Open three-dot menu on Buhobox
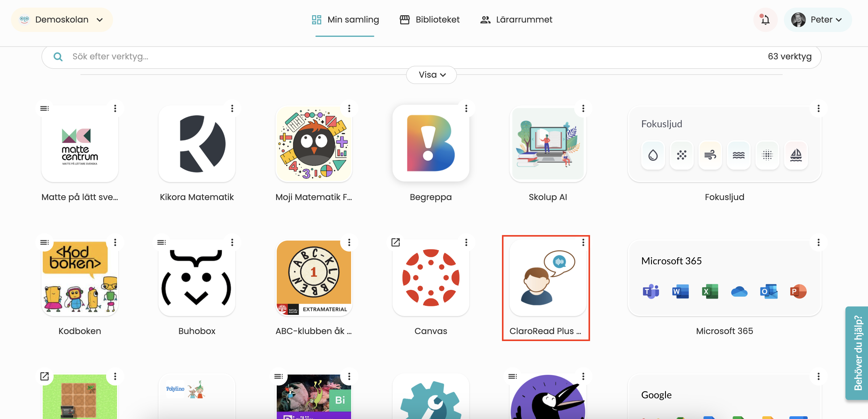The width and height of the screenshot is (868, 419). [x=232, y=242]
